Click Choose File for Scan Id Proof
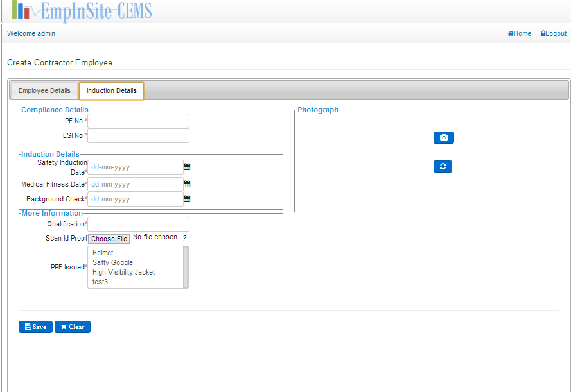This screenshot has height=392, width=571. coord(109,239)
